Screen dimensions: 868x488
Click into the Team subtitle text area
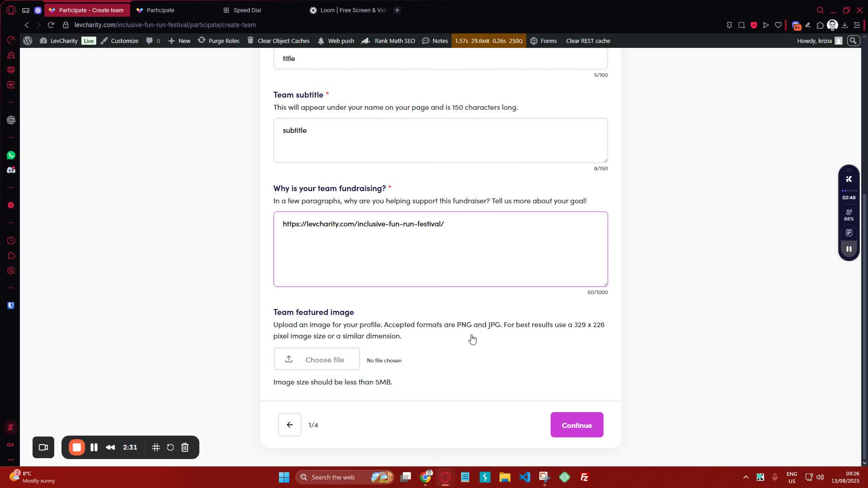pos(440,141)
